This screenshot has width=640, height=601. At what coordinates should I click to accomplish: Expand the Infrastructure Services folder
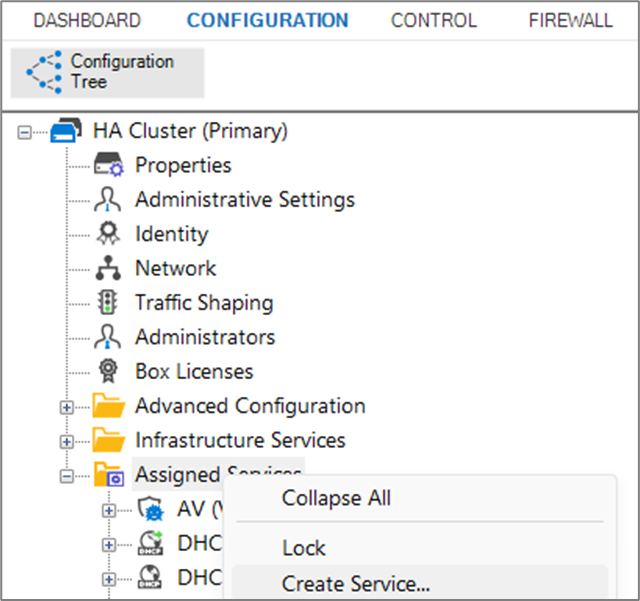coord(67,441)
